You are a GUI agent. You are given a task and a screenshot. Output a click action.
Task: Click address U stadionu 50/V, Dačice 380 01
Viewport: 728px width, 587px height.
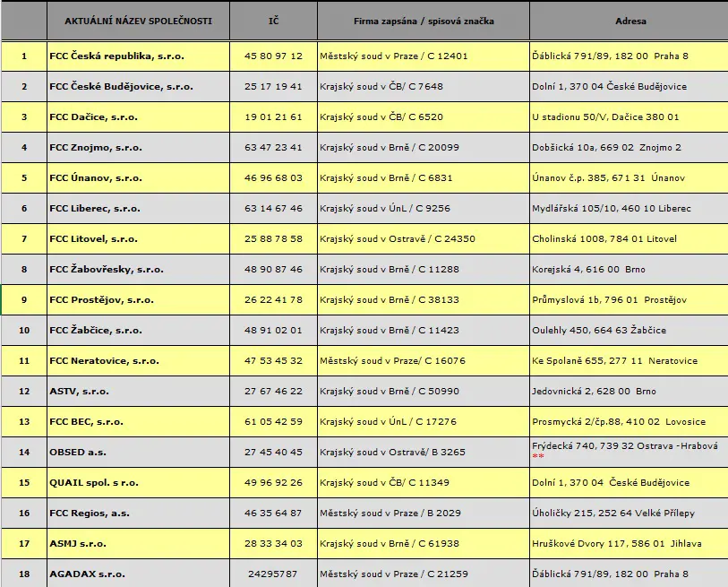(605, 117)
